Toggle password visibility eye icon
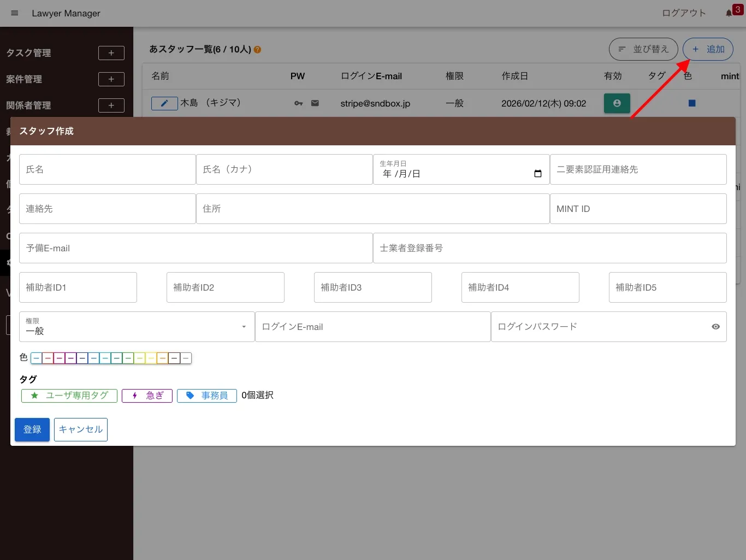Viewport: 746px width, 560px height. tap(715, 327)
